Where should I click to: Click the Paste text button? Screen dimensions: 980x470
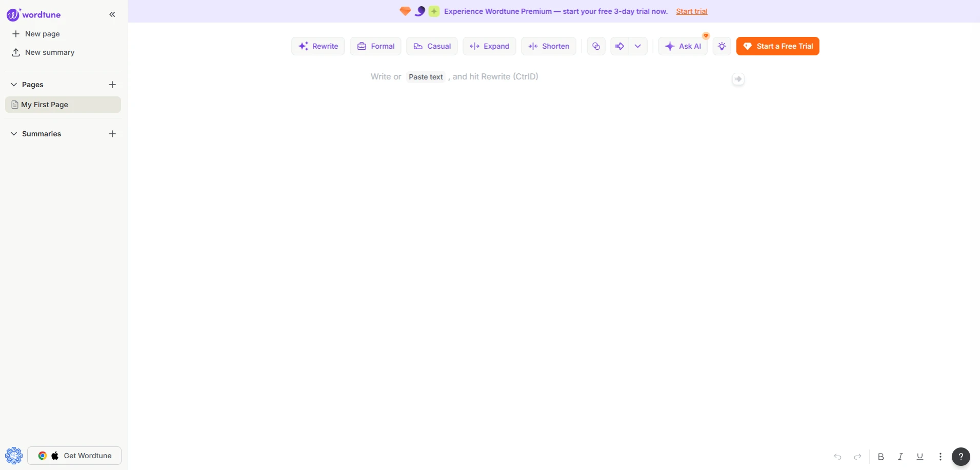426,77
